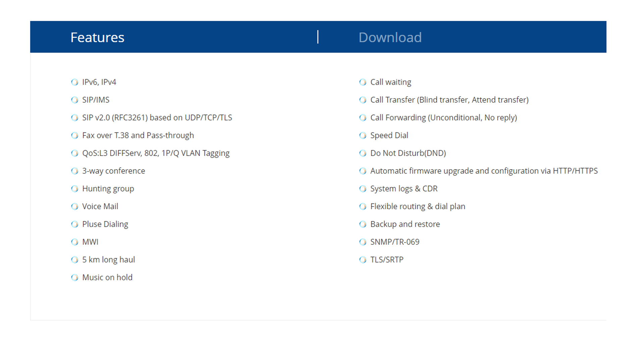Click the bullet icon next to Backup and restore
This screenshot has height=341, width=644.
[x=363, y=224]
